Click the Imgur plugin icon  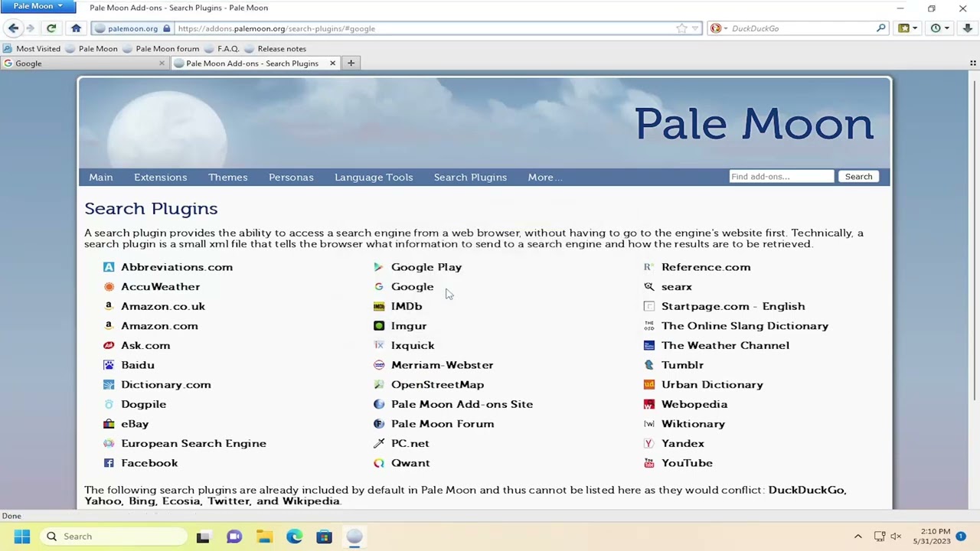379,326
